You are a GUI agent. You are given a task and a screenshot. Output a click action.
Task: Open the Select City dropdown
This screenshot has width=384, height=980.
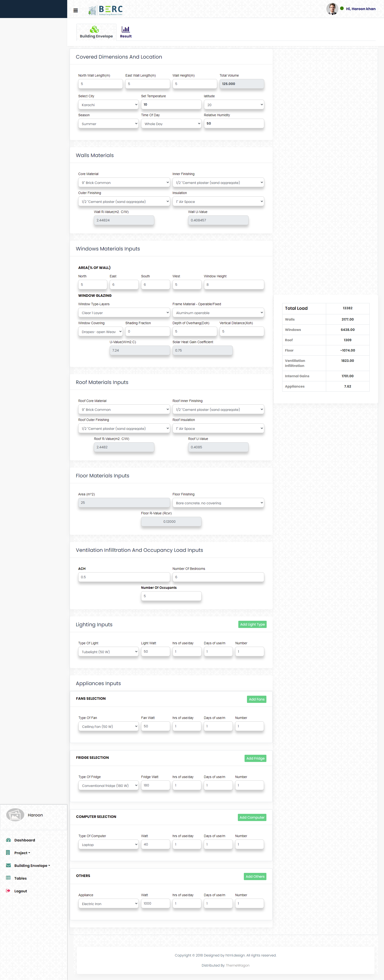coord(108,105)
